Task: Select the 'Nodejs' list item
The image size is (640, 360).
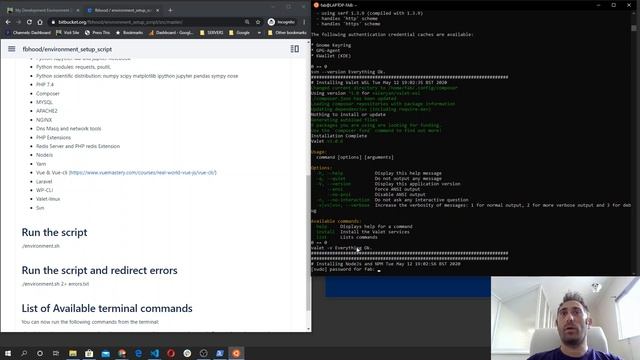Action: click(44, 155)
